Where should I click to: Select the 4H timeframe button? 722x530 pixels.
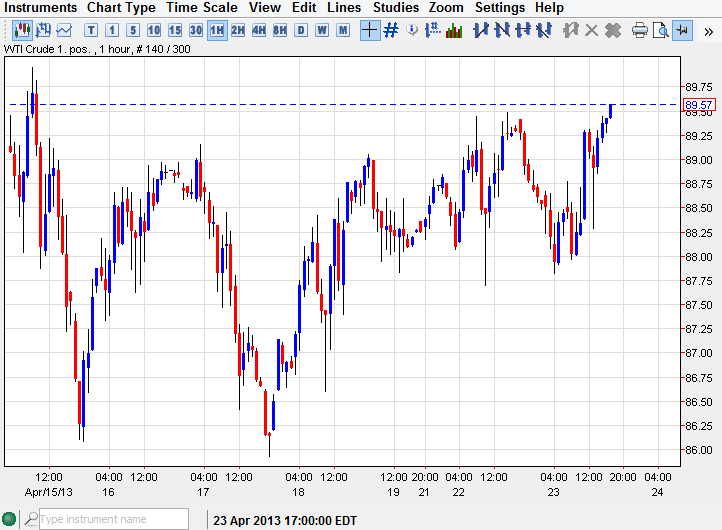pos(259,30)
